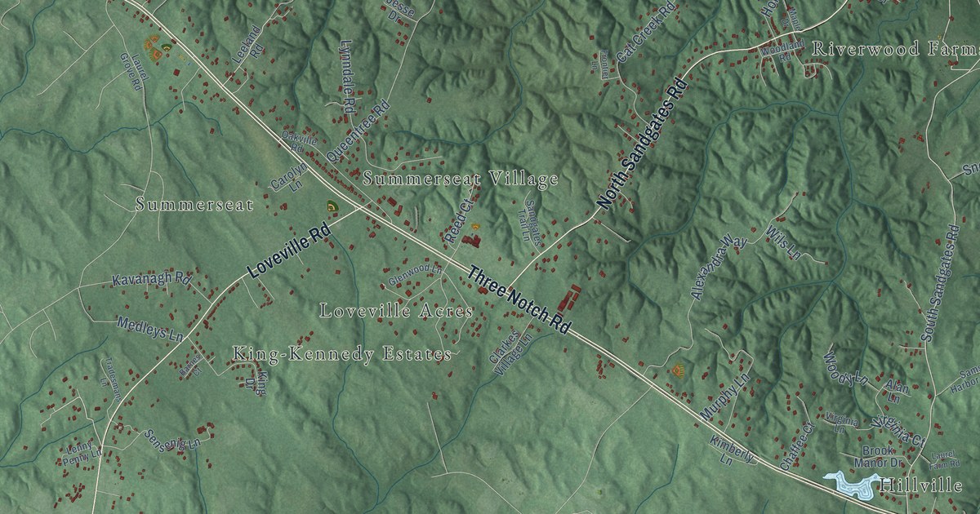Select the Cat Creek Rd label
The height and width of the screenshot is (514, 980).
[647, 33]
